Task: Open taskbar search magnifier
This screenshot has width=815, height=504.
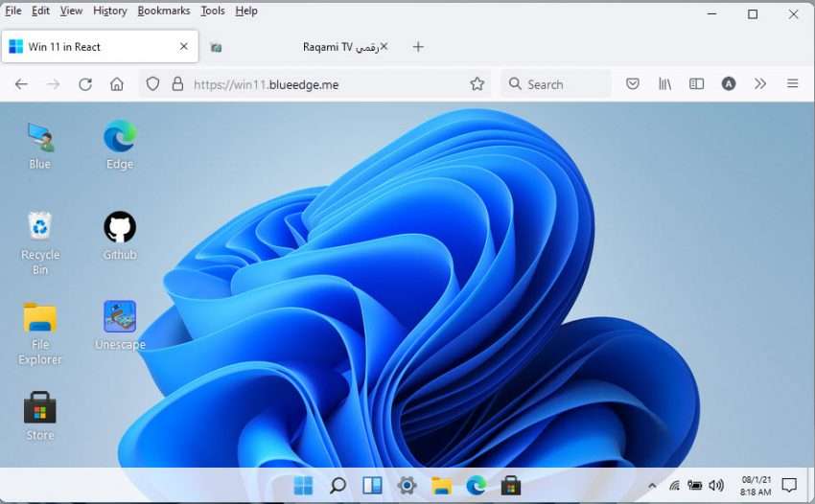Action: click(338, 486)
